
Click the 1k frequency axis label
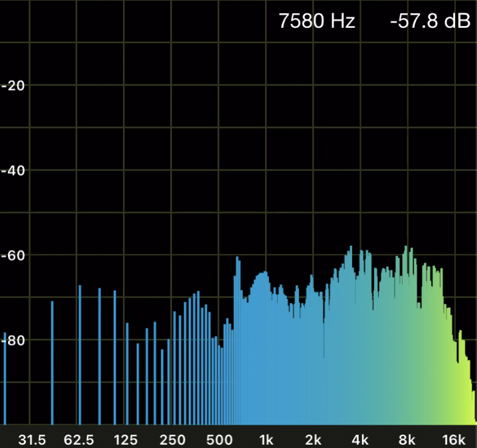[x=266, y=440]
